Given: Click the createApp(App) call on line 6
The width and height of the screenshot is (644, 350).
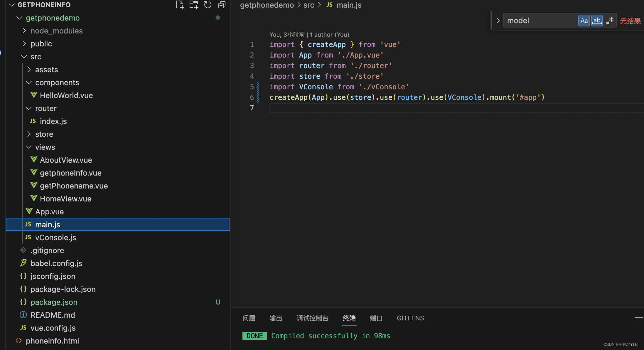Looking at the screenshot, I should (x=299, y=97).
